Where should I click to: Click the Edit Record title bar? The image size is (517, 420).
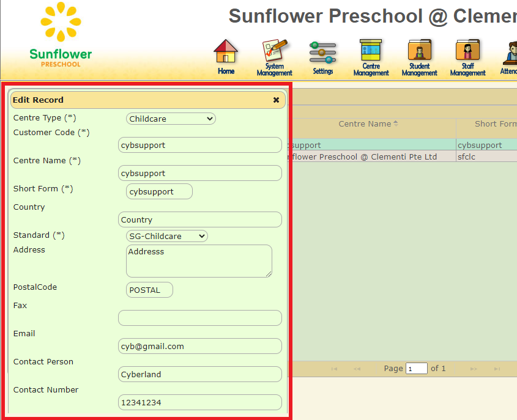coord(147,100)
